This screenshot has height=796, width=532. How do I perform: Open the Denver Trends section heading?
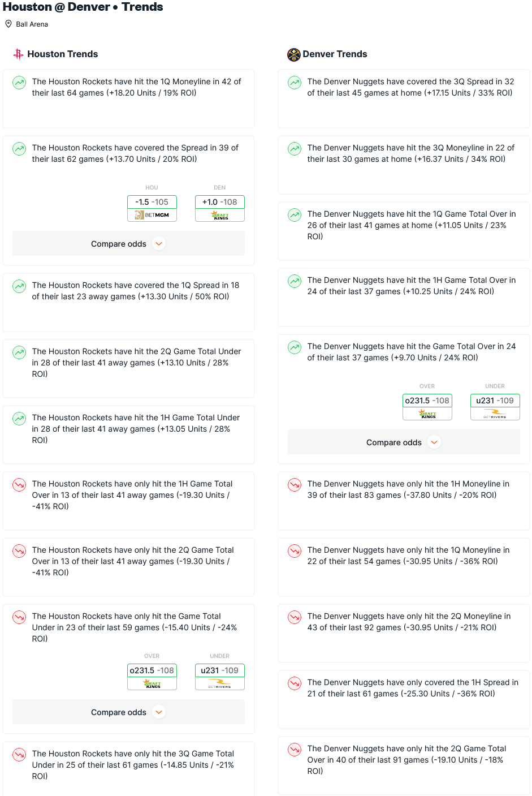point(335,54)
